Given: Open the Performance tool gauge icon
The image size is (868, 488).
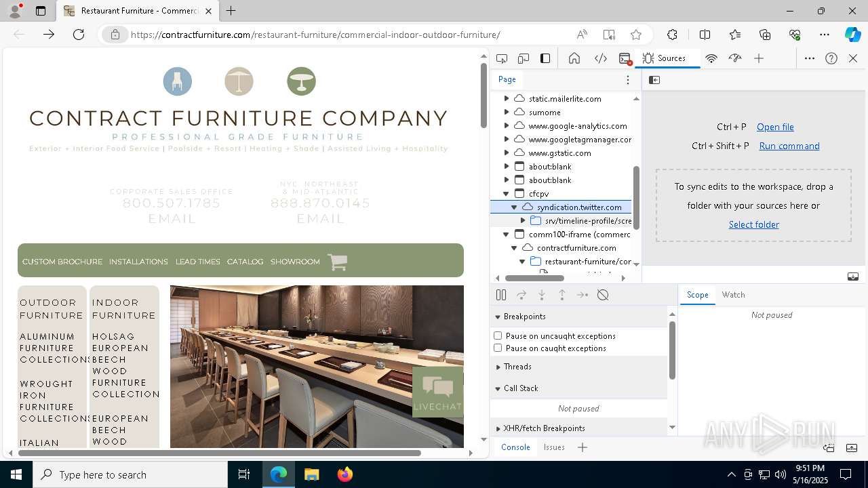Looking at the screenshot, I should (x=735, y=58).
